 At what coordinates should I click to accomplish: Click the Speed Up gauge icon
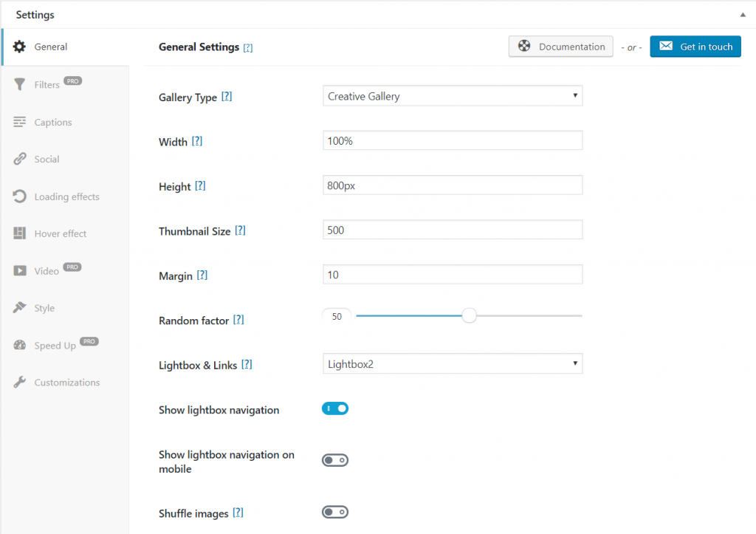click(19, 345)
